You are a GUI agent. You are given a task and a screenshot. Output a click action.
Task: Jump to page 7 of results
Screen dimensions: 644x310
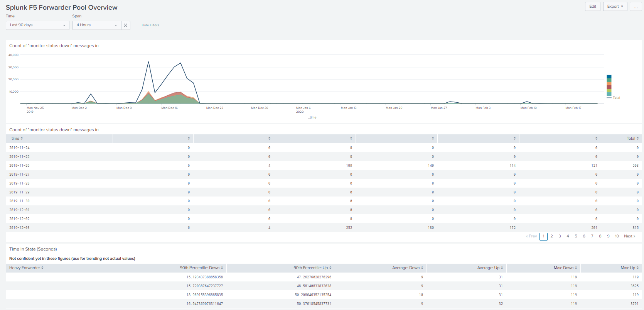tap(592, 236)
